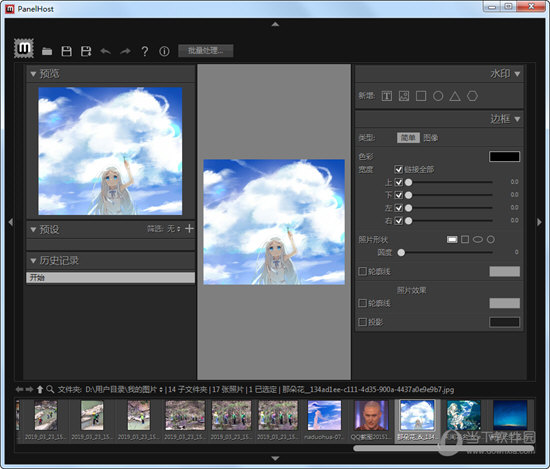
Task: Select 简单 border type
Action: click(408, 138)
